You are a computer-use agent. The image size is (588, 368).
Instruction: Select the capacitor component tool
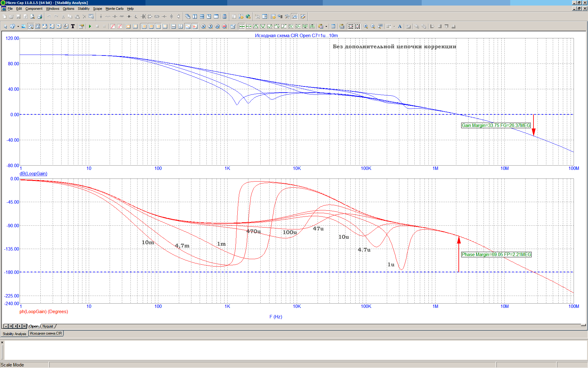point(115,17)
